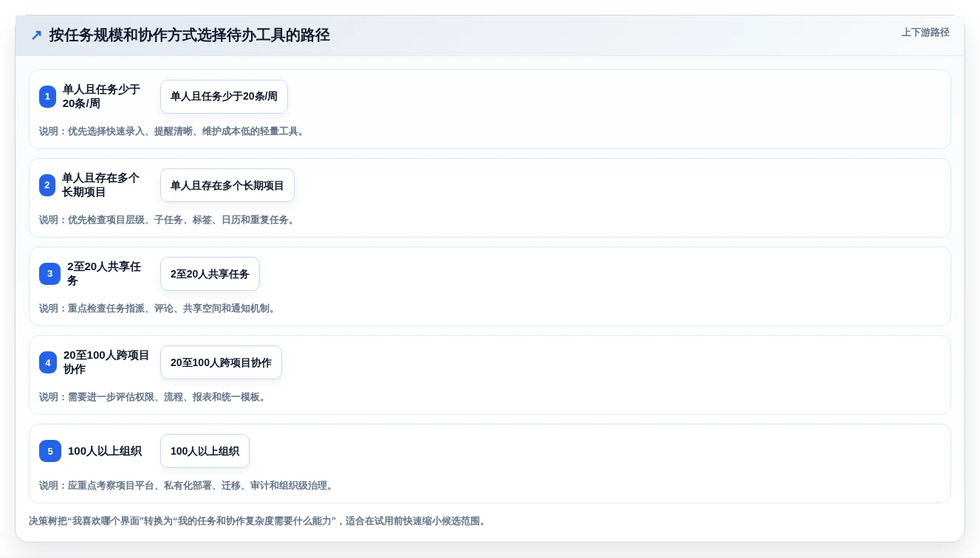Click the description about 轻量工具
This screenshot has width=980, height=558.
173,131
